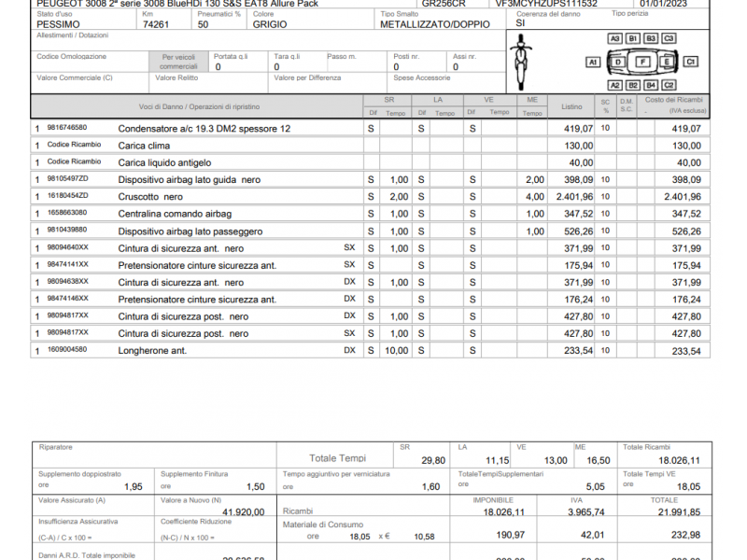Click the Coerenza del danno value SI
747x560 pixels.
pyautogui.click(x=520, y=22)
